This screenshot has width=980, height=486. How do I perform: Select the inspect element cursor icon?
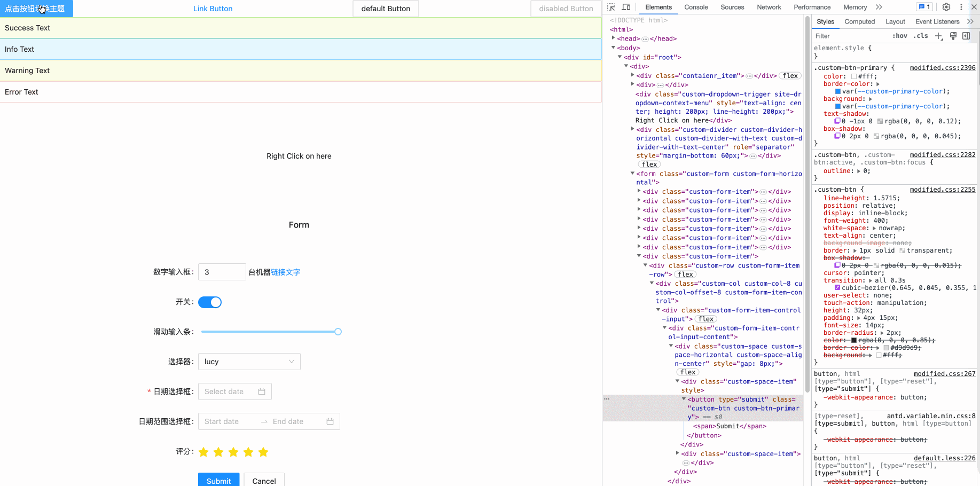[610, 7]
